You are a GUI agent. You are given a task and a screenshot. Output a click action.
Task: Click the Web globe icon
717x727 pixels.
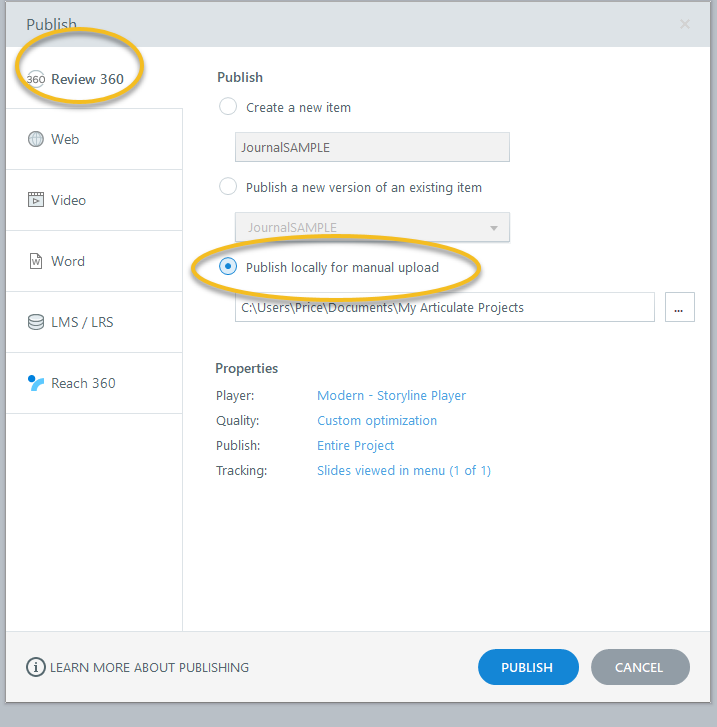click(x=36, y=140)
